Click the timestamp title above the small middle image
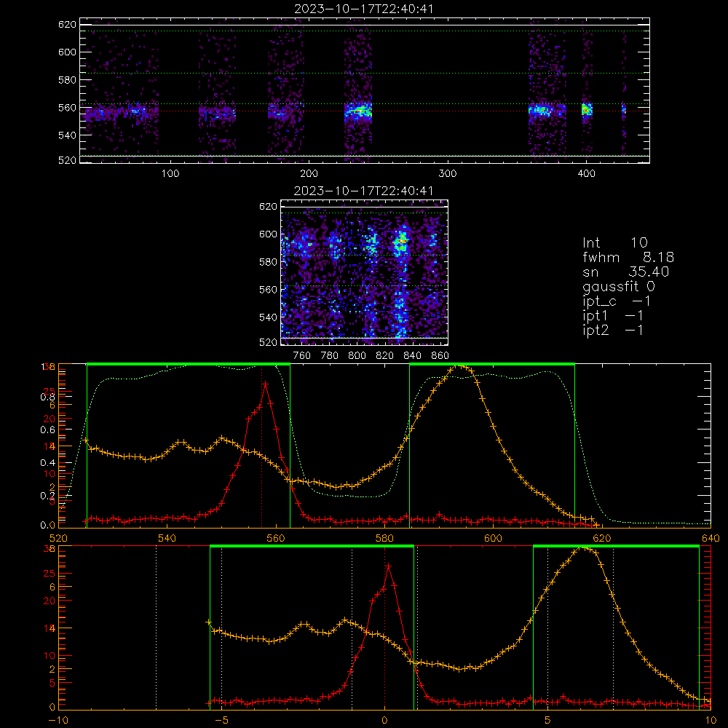Image resolution: width=728 pixels, height=728 pixels. [364, 191]
